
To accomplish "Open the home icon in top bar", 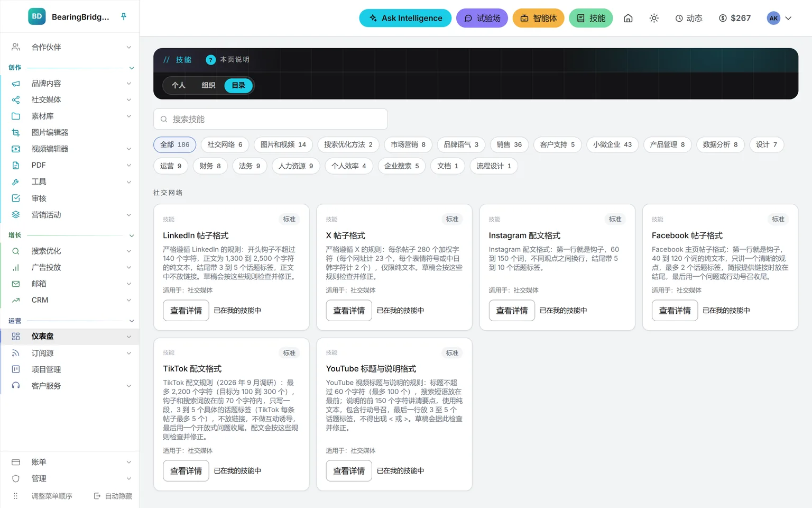I will (x=628, y=18).
